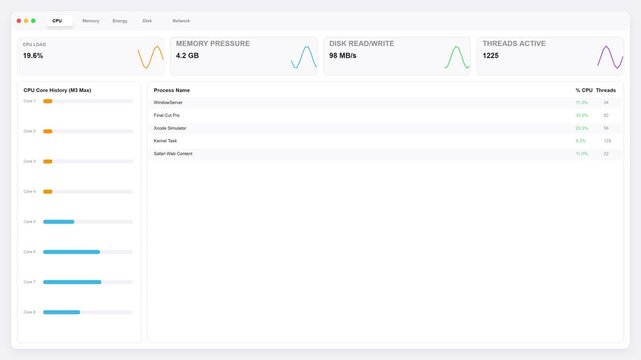Click the % CPU value for Kernel Task

pos(580,141)
